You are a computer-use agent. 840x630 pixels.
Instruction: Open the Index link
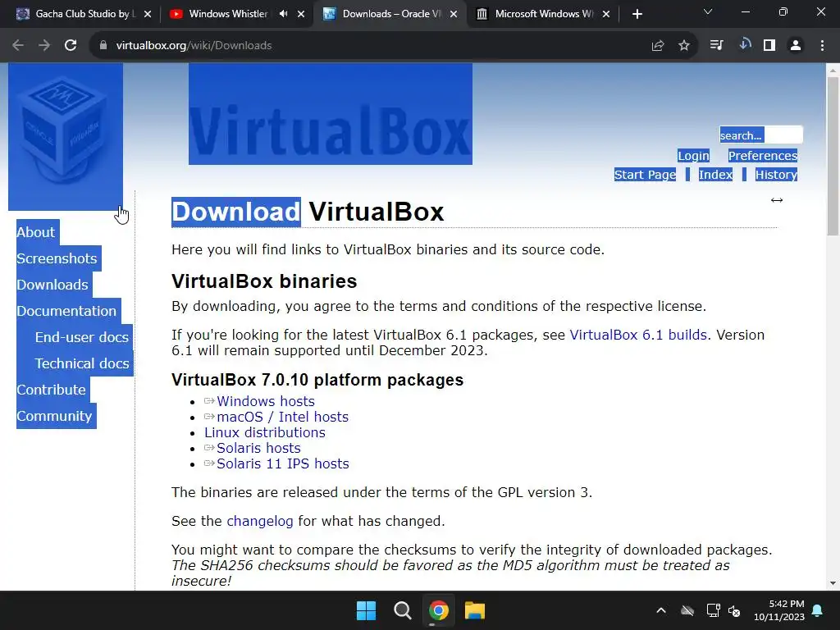[715, 174]
